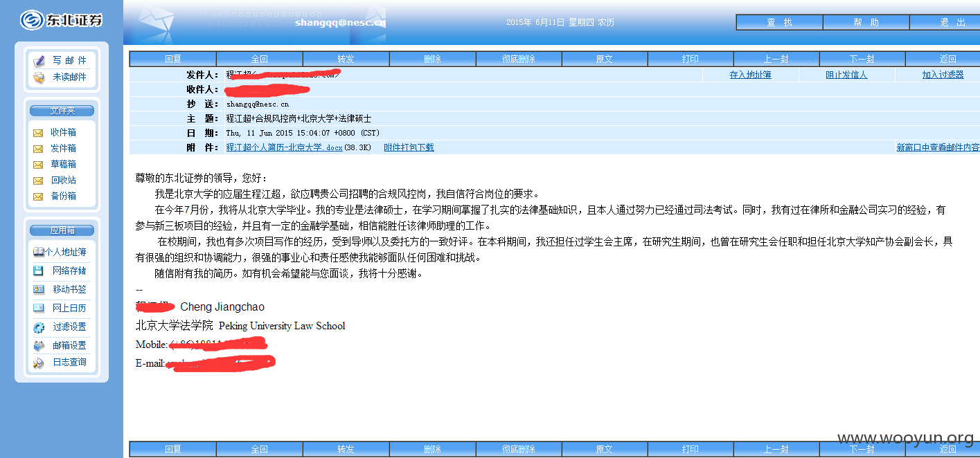Screen dimensions: 980x458
Task: Click the 查找 button in header
Action: [x=779, y=22]
